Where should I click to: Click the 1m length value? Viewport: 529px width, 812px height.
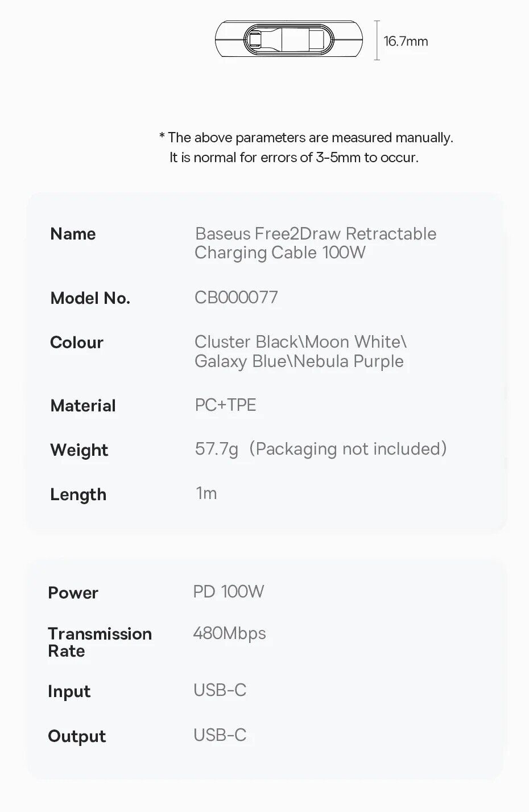206,493
